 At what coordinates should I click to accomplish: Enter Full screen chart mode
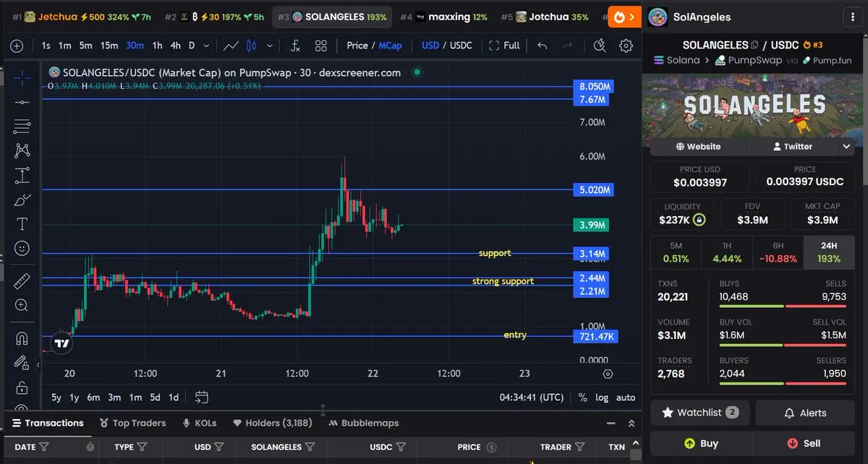click(504, 46)
